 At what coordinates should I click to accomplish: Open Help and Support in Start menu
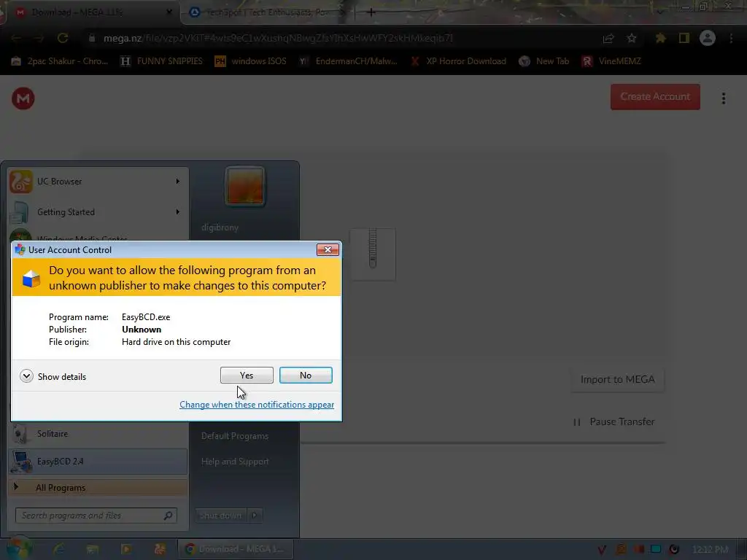(235, 462)
